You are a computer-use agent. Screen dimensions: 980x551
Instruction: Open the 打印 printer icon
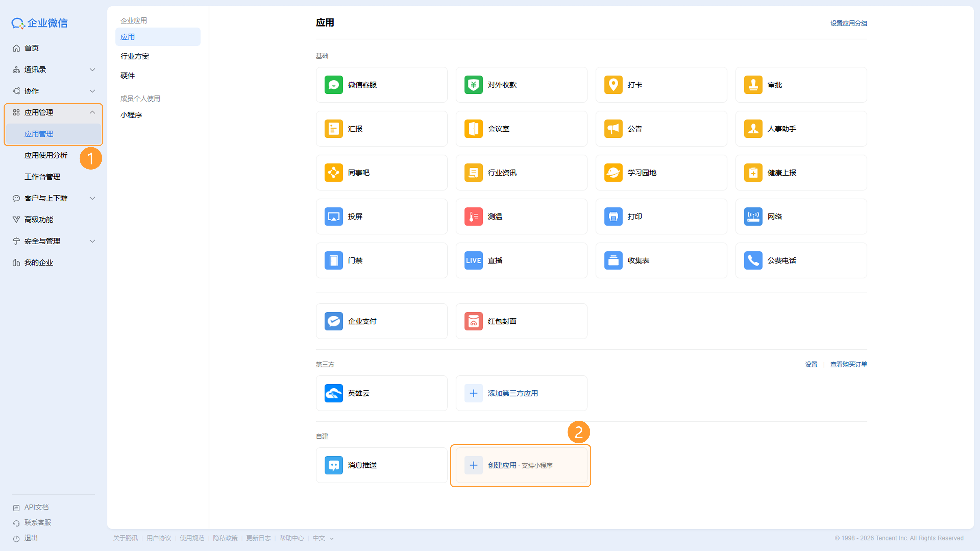click(x=613, y=217)
